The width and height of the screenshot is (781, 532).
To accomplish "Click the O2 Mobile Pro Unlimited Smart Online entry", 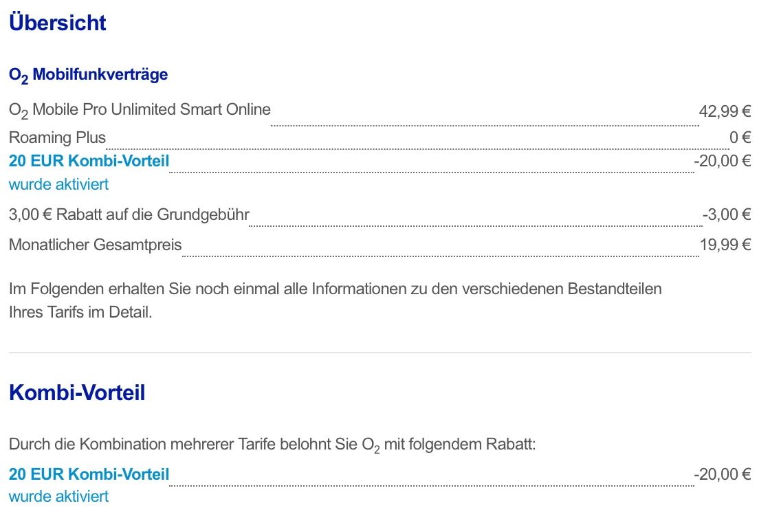I will pyautogui.click(x=140, y=109).
